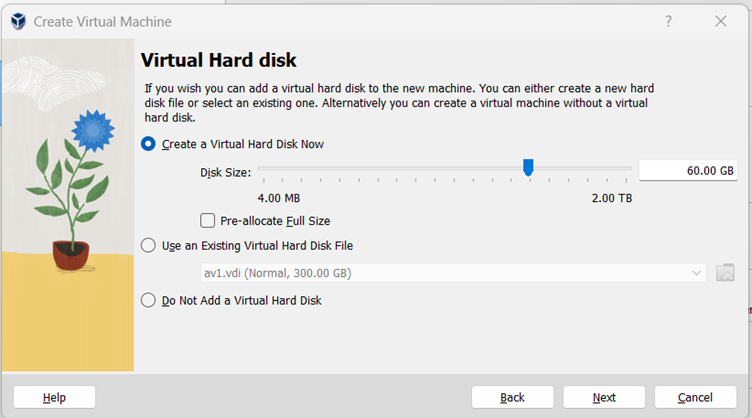
Task: Close the Create Virtual Machine dialog
Action: pos(721,21)
